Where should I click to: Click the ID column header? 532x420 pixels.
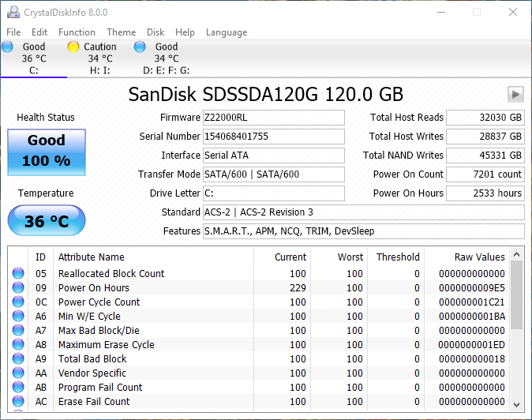coord(40,257)
